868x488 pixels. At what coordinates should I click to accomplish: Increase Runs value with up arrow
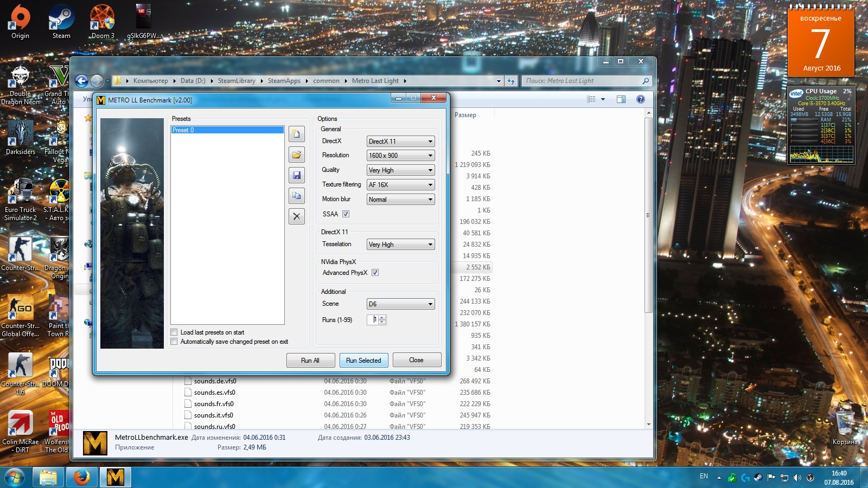382,317
